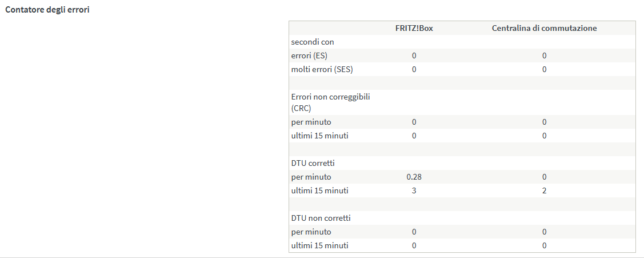
Task: Click FRITZ!Box DTU corretti value 3
Action: tap(414, 190)
